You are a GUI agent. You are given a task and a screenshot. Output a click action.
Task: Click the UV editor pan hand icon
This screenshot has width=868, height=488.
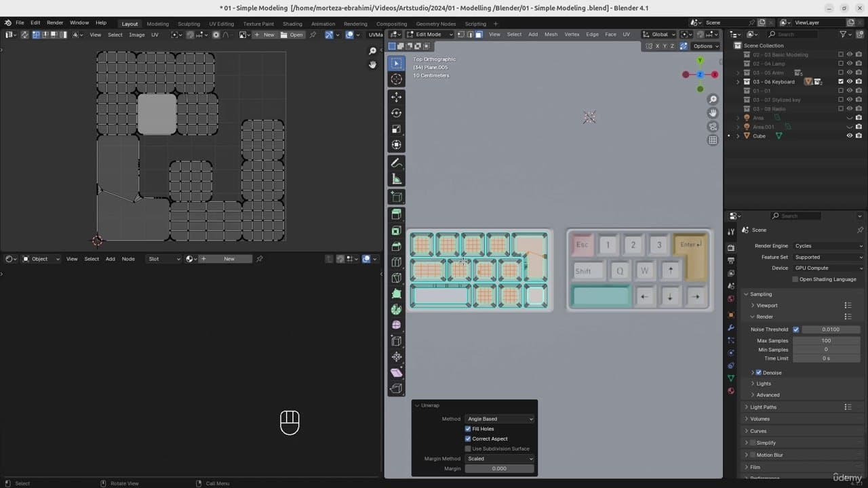coord(372,64)
